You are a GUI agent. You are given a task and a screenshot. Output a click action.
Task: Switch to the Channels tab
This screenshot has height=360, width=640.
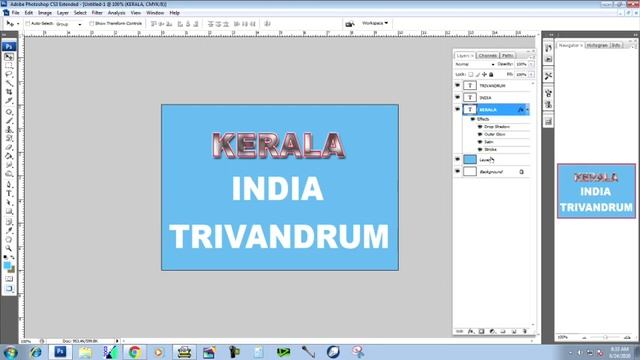(x=487, y=56)
